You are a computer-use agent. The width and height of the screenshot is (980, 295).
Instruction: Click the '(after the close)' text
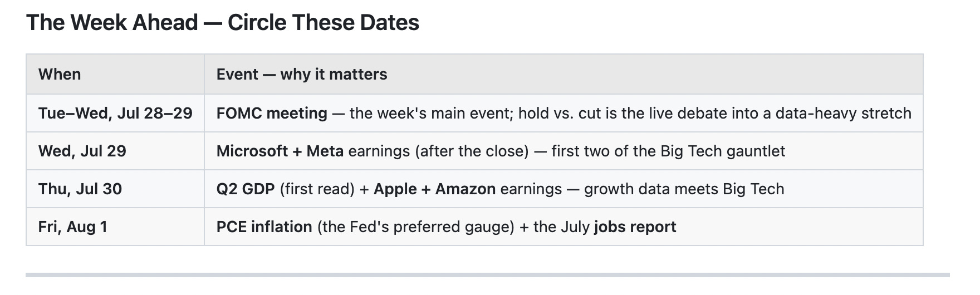(x=438, y=151)
